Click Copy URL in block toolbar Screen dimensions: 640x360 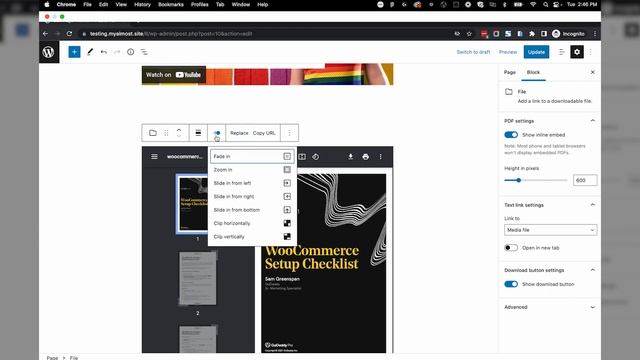264,133
